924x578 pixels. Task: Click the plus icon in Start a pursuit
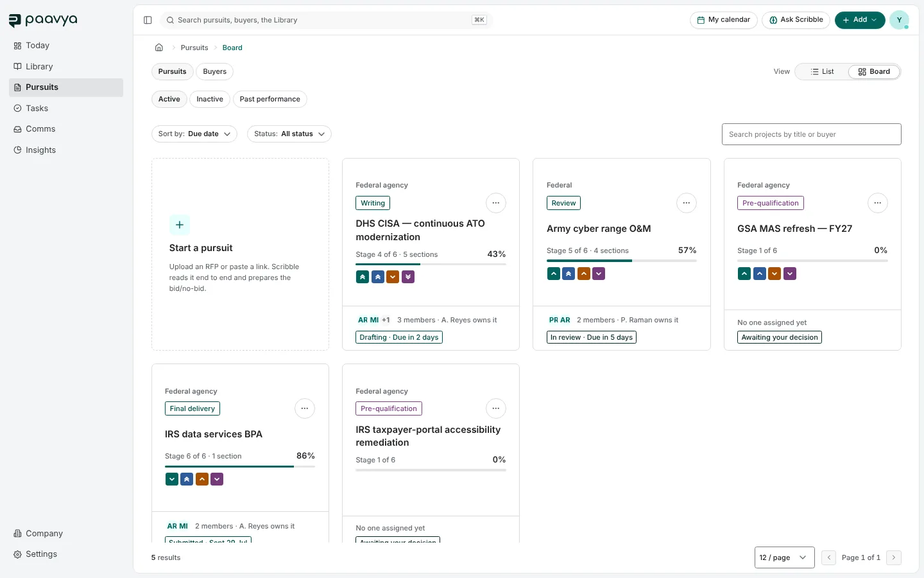click(x=180, y=225)
